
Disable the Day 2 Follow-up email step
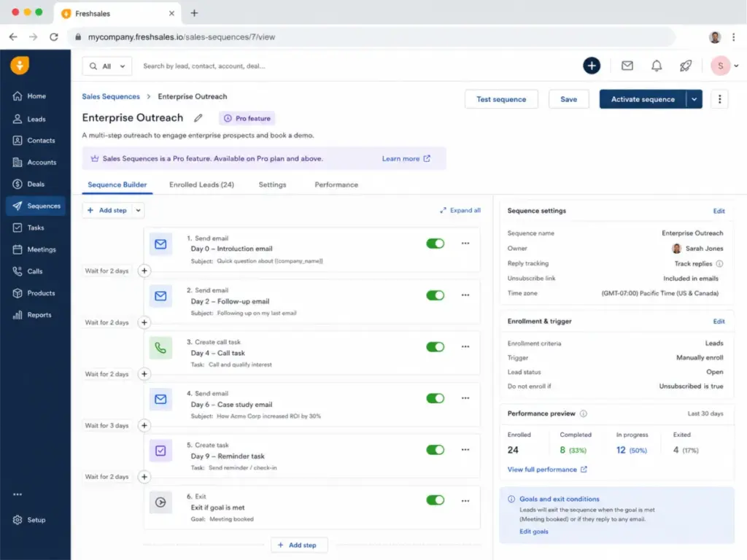pyautogui.click(x=435, y=295)
